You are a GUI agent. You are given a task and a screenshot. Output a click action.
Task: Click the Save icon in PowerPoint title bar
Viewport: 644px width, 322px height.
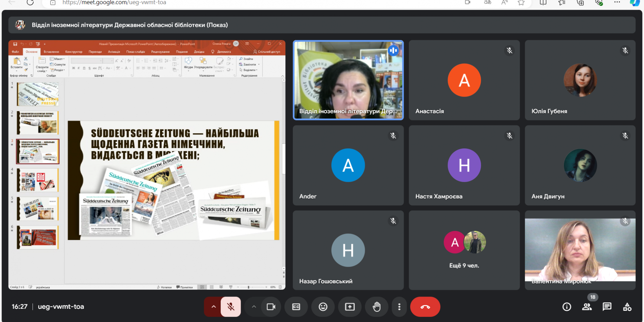(x=15, y=44)
